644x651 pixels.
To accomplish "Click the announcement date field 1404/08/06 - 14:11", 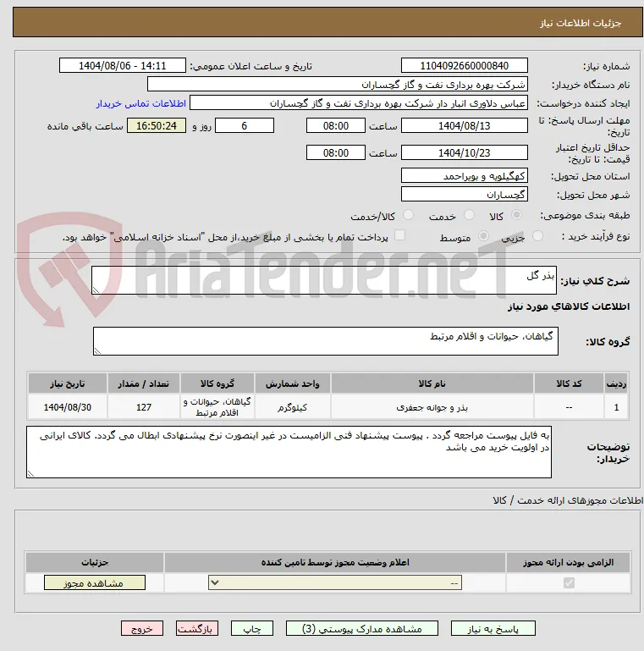I will (123, 65).
